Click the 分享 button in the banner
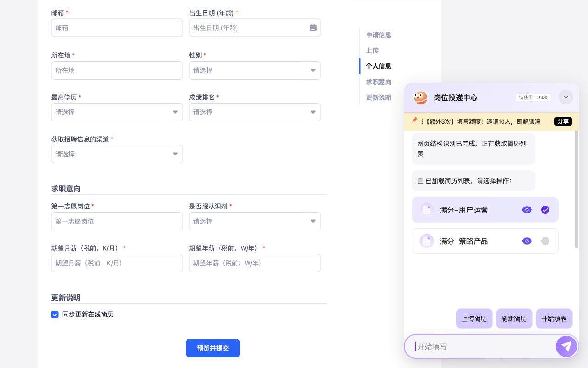588x368 pixels. click(x=563, y=121)
